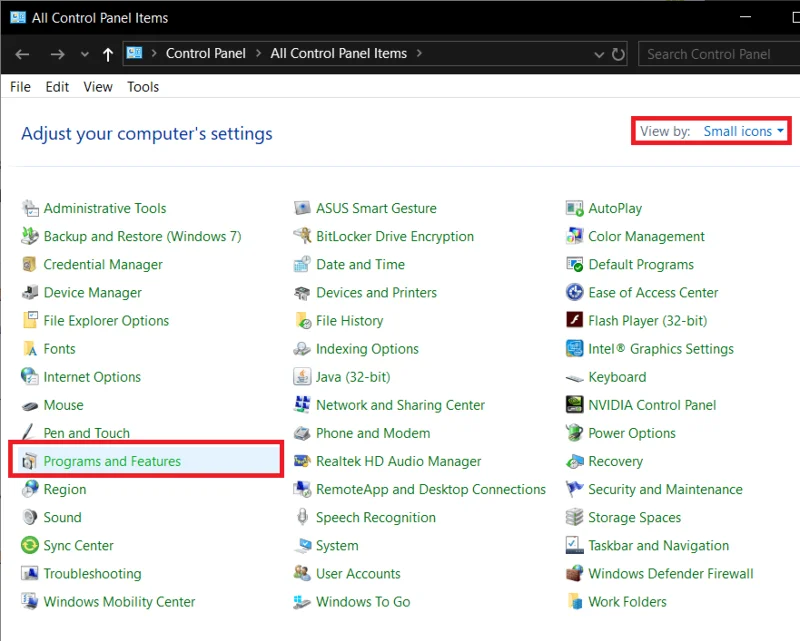Open the Sound link
The image size is (800, 641).
(62, 517)
